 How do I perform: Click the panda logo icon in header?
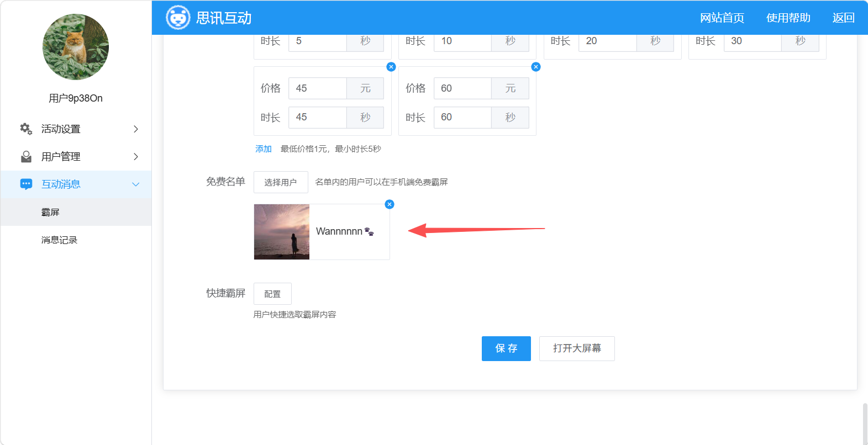point(178,18)
